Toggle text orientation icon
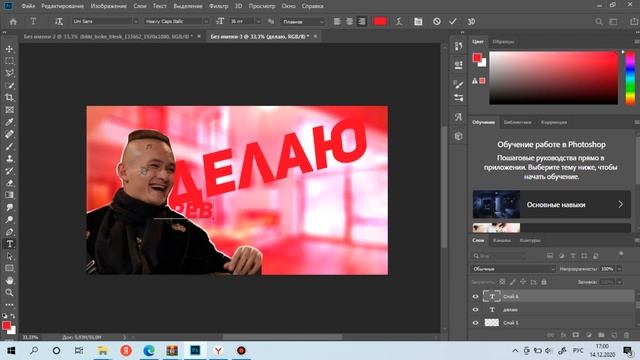The width and height of the screenshot is (640, 360). pyautogui.click(x=59, y=22)
